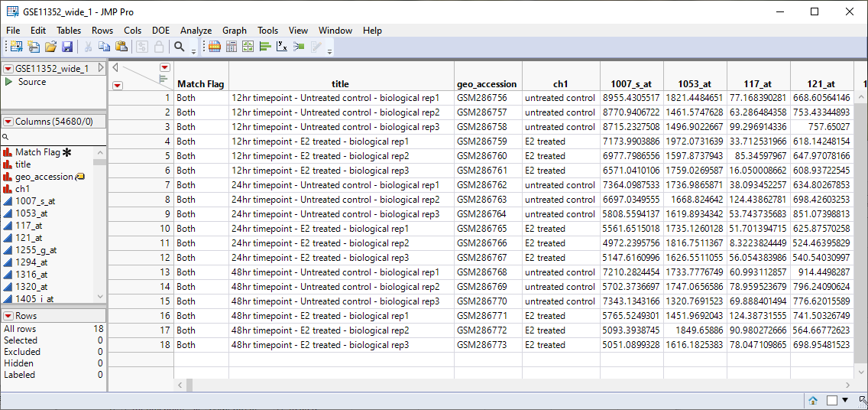The image size is (868, 410).
Task: Open the Tools menu
Action: (x=268, y=31)
